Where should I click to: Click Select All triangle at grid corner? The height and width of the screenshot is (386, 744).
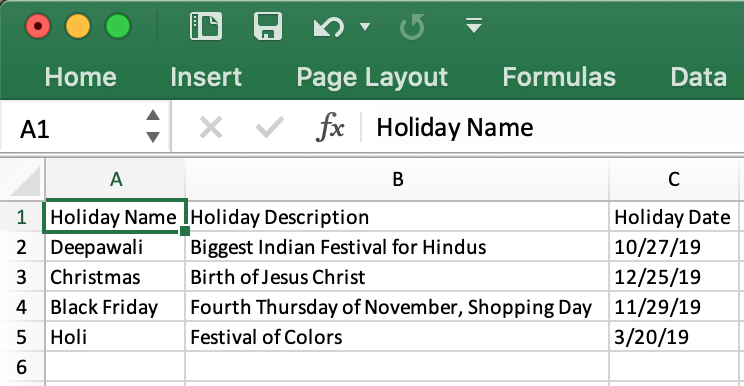click(25, 181)
